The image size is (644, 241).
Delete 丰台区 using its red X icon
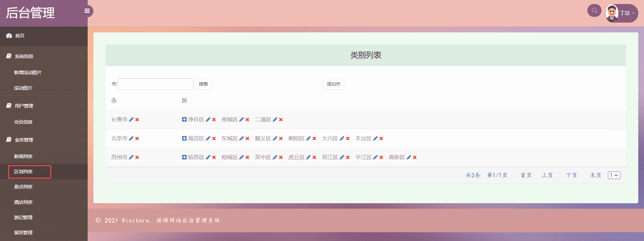pos(381,139)
